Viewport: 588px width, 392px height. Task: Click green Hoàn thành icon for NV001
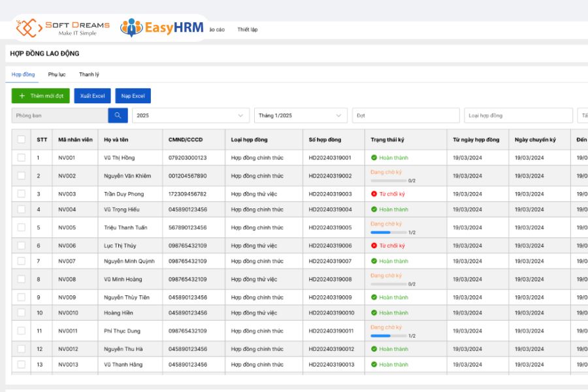(374, 158)
